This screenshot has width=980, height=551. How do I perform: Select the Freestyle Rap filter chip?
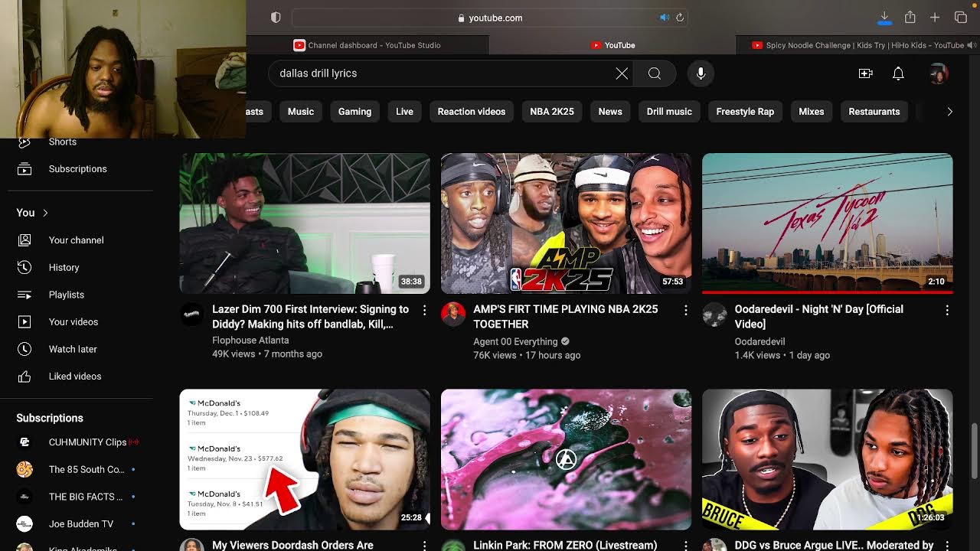745,112
